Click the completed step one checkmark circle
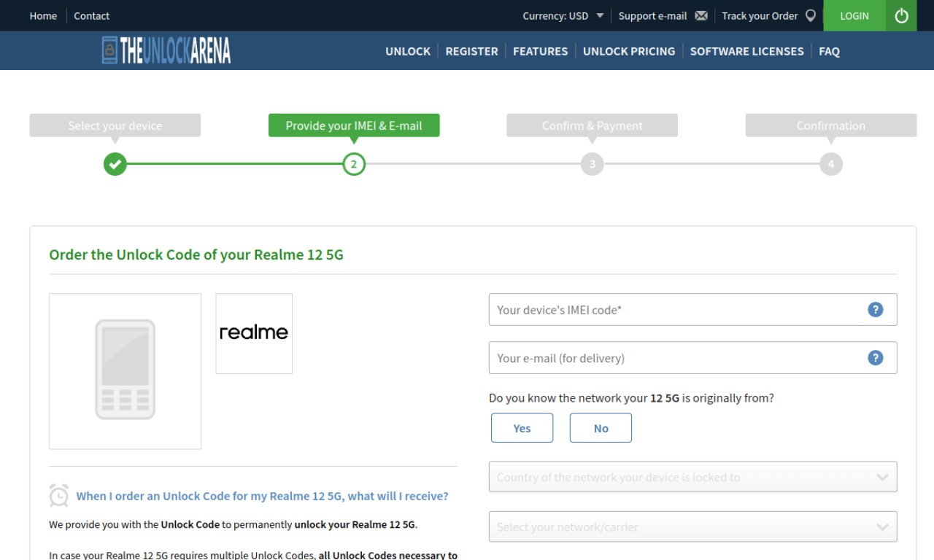934x560 pixels. [115, 164]
